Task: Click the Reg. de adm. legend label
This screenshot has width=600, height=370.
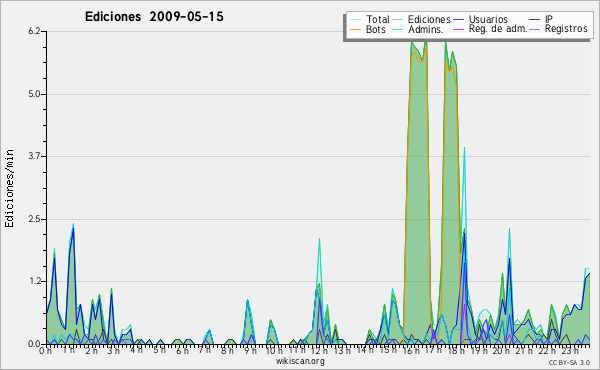Action: [498, 29]
